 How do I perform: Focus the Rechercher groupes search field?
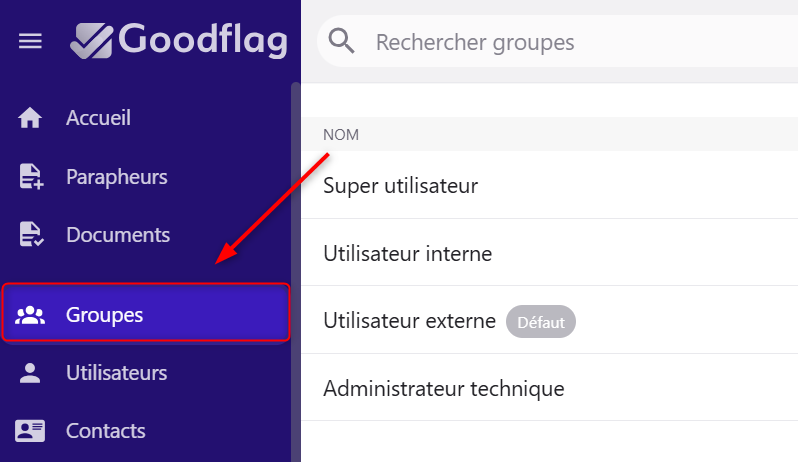[x=557, y=42]
